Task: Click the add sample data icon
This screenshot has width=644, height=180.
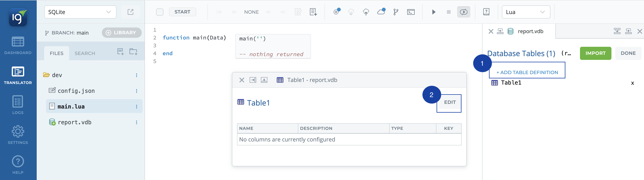Action: coord(313,12)
